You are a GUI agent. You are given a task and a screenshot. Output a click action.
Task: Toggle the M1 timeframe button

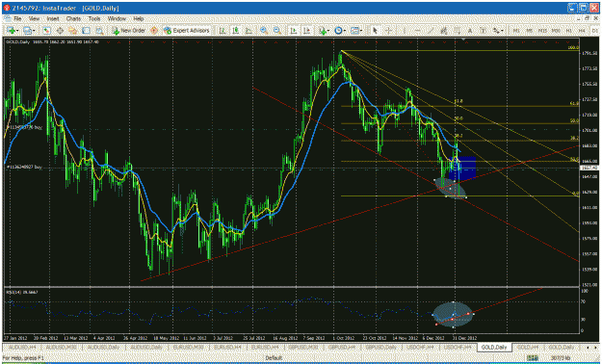pyautogui.click(x=516, y=31)
